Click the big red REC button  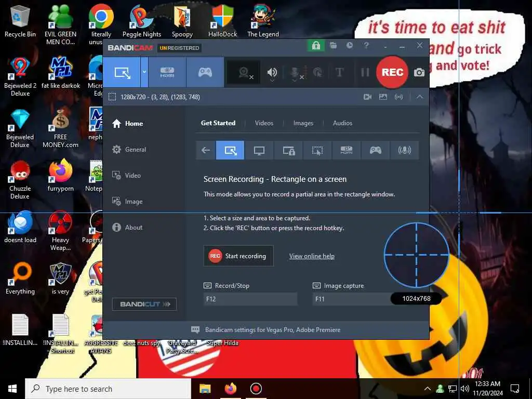(x=392, y=72)
